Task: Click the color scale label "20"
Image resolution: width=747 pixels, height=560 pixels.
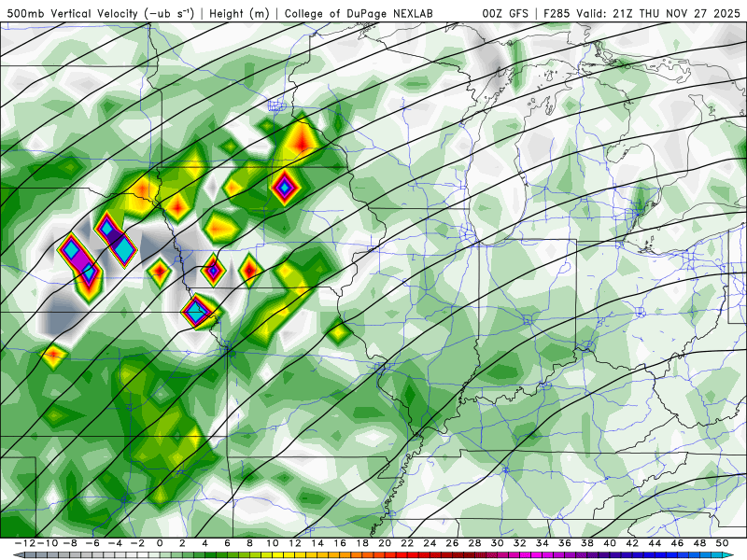Action: pos(385,543)
